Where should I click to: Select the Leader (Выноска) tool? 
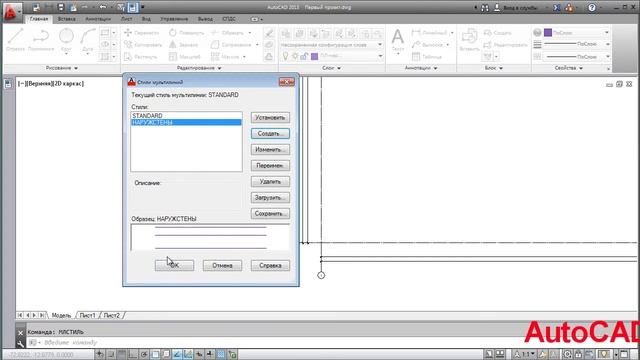coord(427,44)
